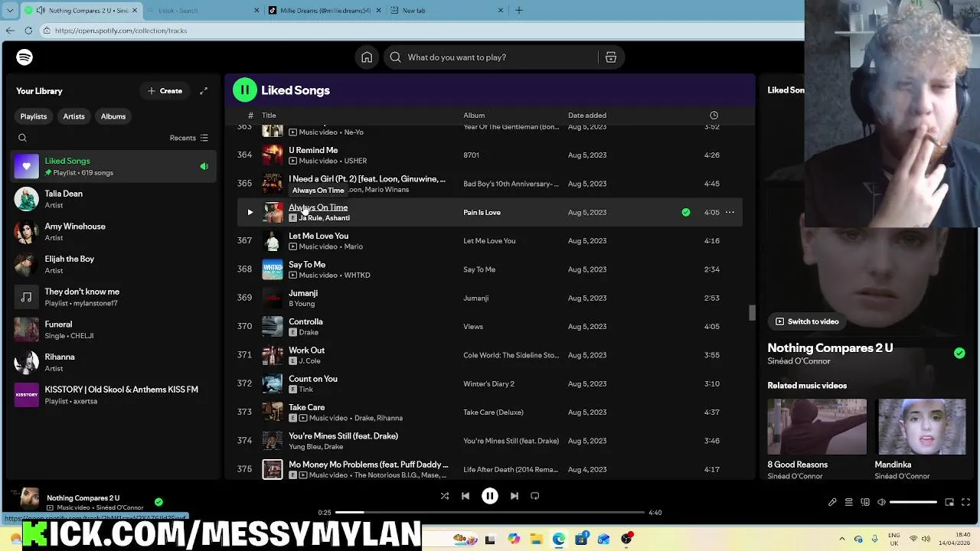Skip to next track
The width and height of the screenshot is (980, 551).
coord(514,496)
